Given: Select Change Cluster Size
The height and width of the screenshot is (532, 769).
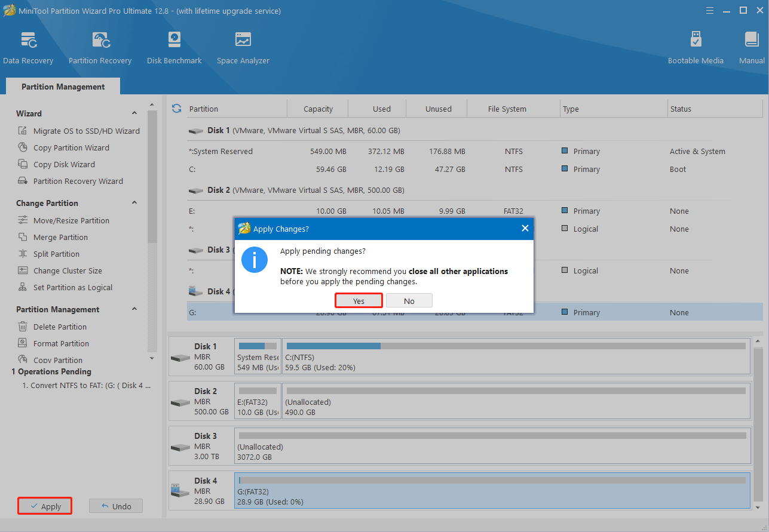Looking at the screenshot, I should pyautogui.click(x=60, y=270).
